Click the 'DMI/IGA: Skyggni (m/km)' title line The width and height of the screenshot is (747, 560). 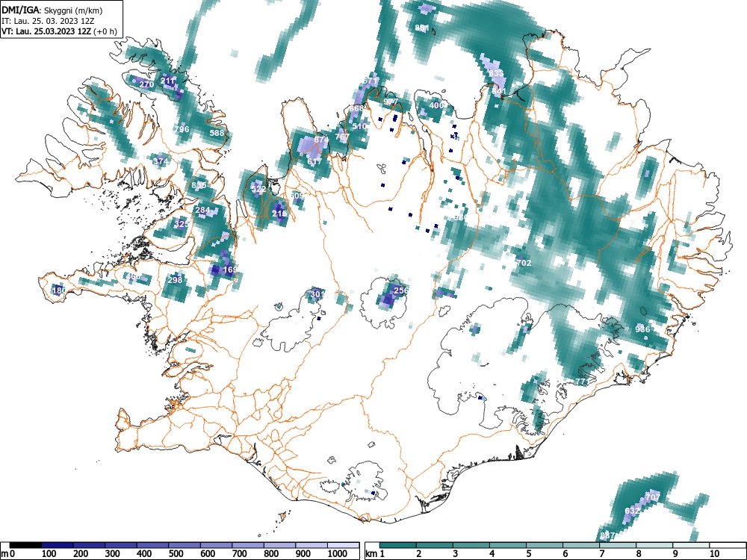[52, 10]
